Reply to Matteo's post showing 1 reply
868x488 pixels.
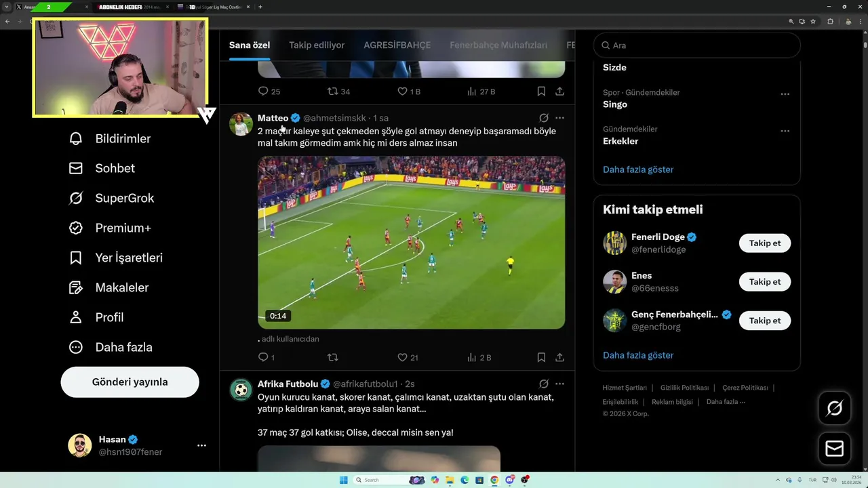tap(266, 357)
